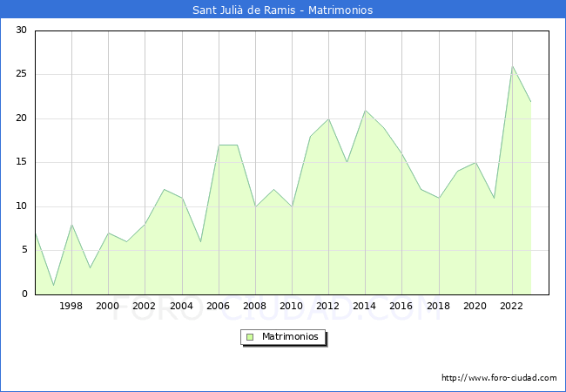
Task: Open the http://www.foro-ciudad.com link
Action: (x=499, y=378)
